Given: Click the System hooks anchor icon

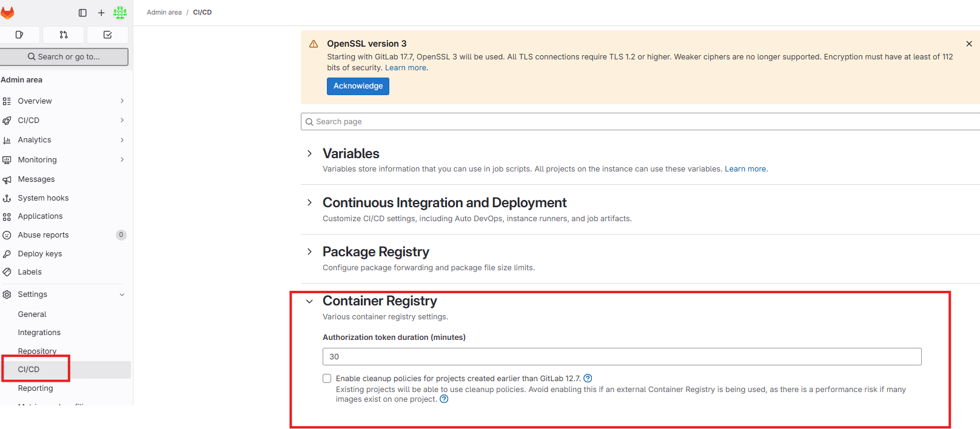Looking at the screenshot, I should (x=7, y=198).
